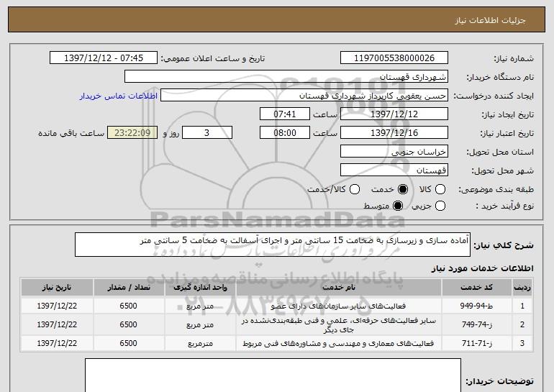
Task: Click the توضیحات خریدار label
Action: point(499,381)
